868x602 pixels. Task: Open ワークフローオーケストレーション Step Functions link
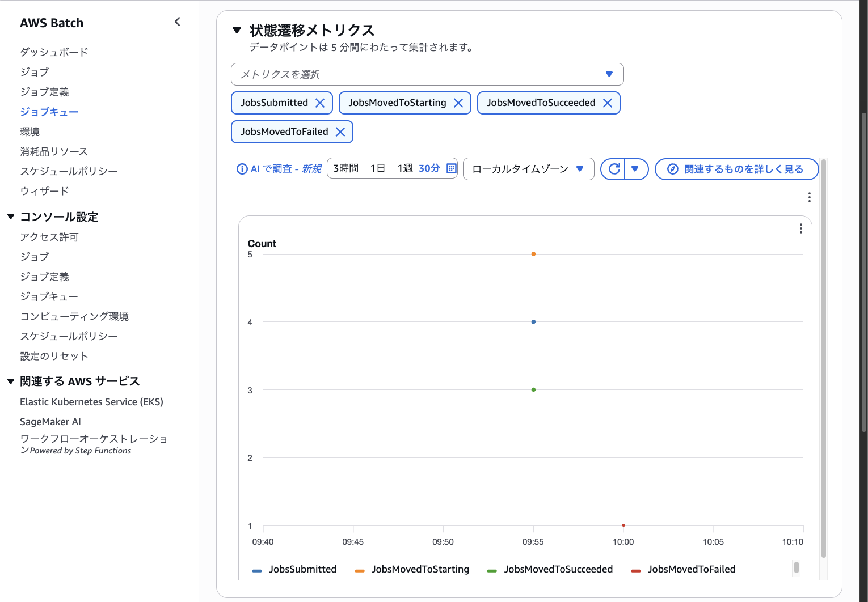(x=94, y=444)
